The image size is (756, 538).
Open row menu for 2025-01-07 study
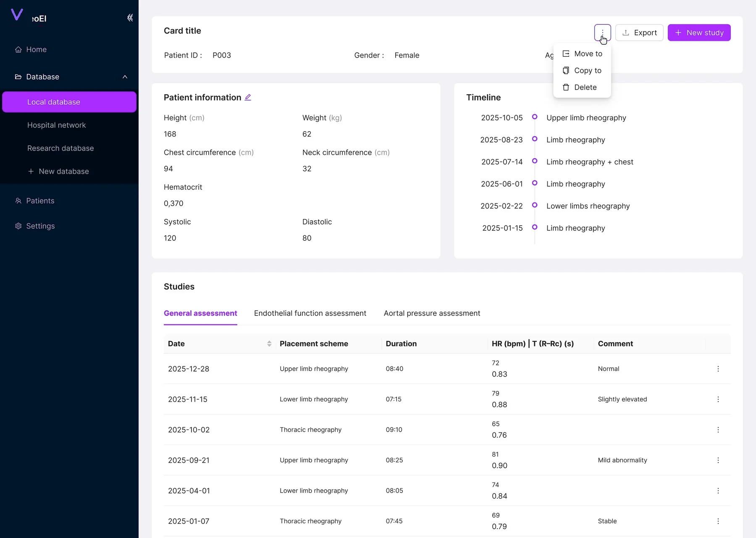718,521
